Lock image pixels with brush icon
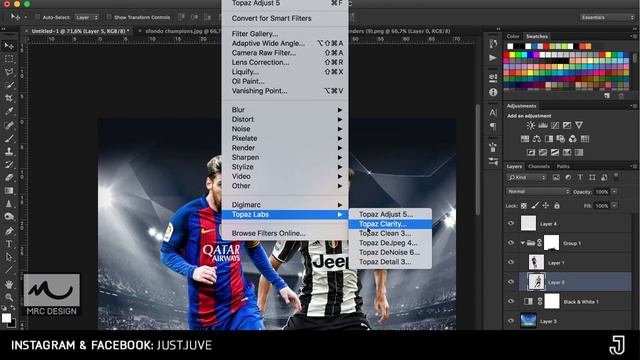 pos(535,206)
